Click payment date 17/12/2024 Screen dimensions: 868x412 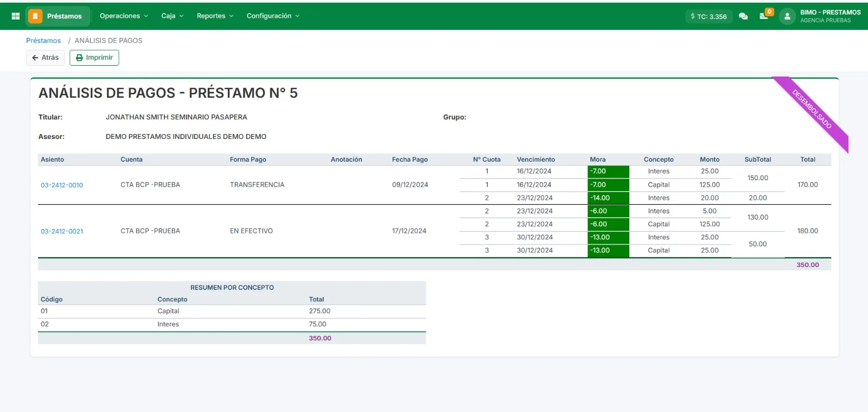click(409, 231)
